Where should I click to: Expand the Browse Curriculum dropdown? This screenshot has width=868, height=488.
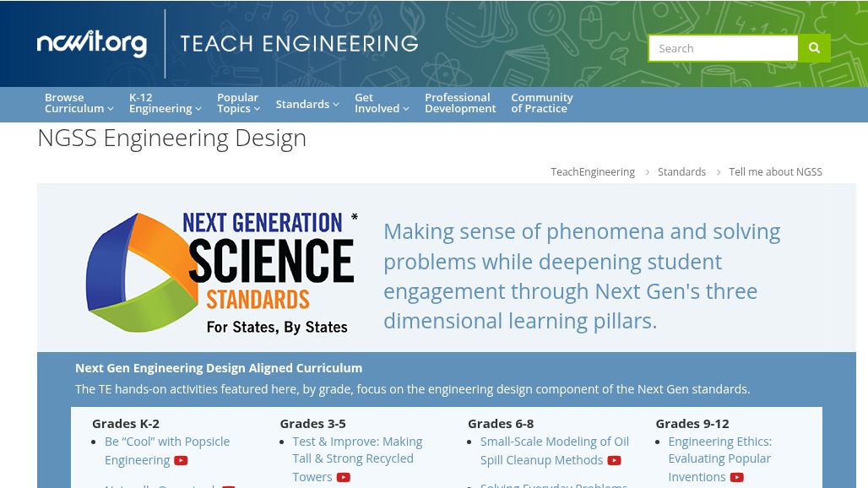79,103
